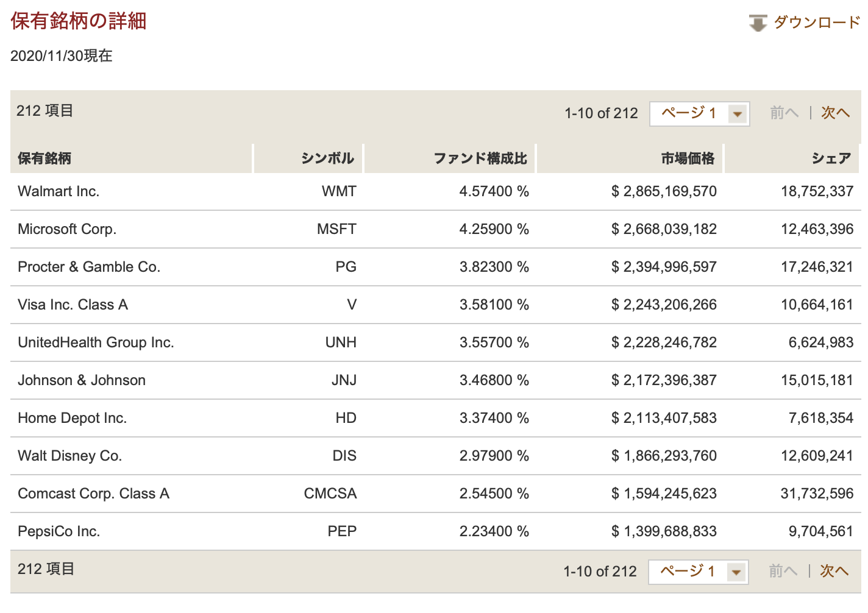868x613 pixels.
Task: Click market value $ 1,866,293,760
Action: tap(664, 456)
